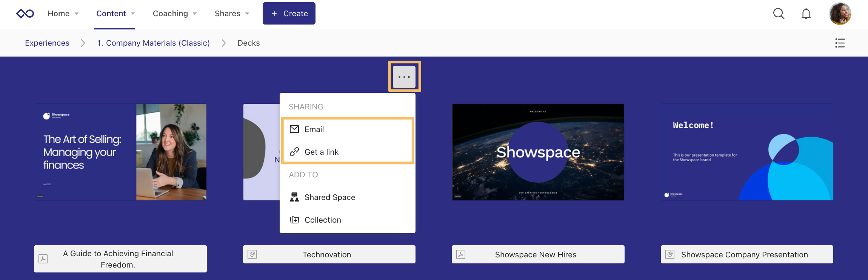Click the envelope icon beside Email

(x=294, y=129)
